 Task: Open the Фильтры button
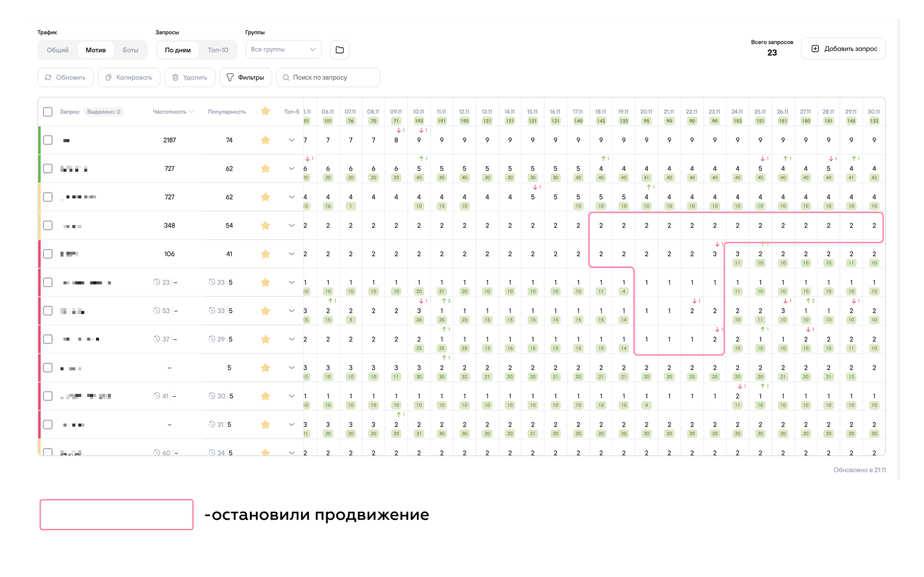[245, 77]
